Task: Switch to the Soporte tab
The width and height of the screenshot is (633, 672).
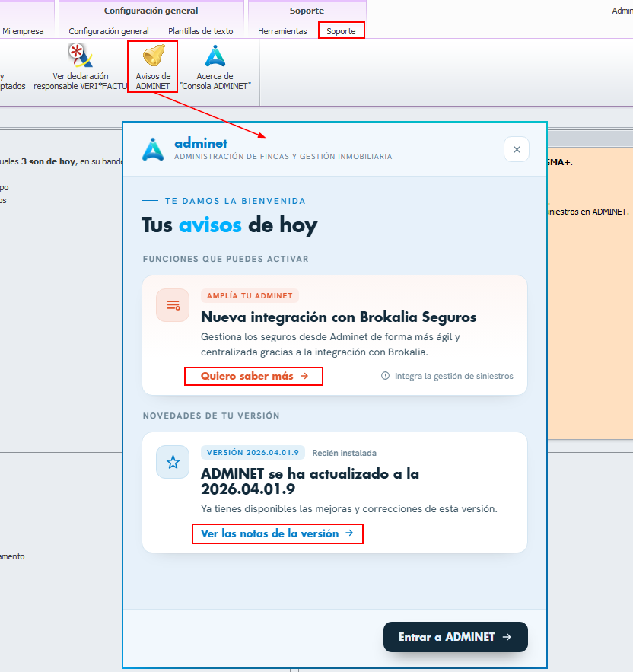Action: (x=341, y=31)
